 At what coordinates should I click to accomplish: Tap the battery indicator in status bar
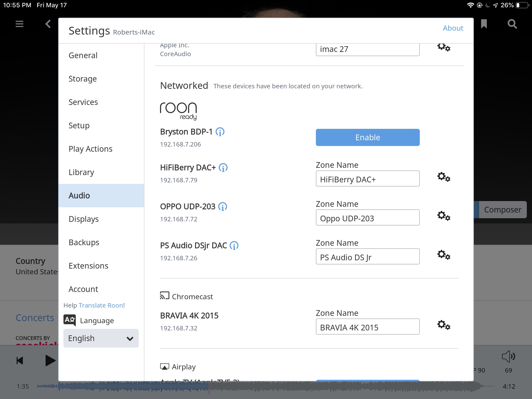click(522, 5)
